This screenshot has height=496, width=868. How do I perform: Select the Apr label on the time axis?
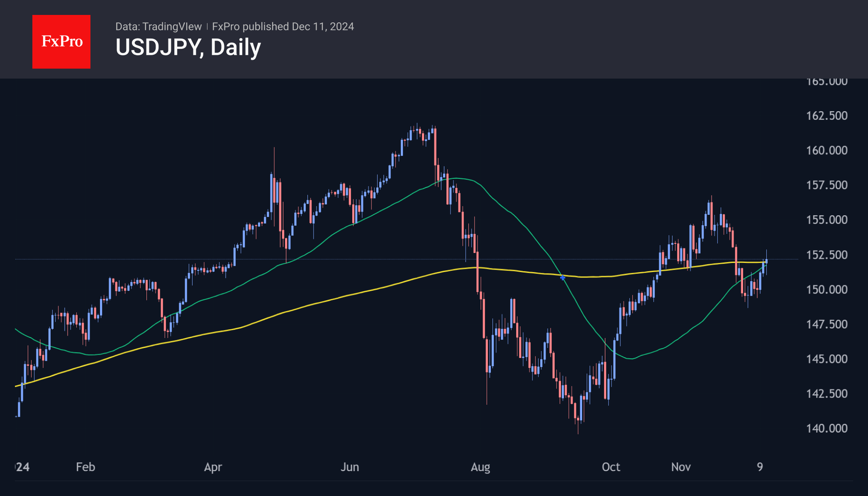coord(213,467)
